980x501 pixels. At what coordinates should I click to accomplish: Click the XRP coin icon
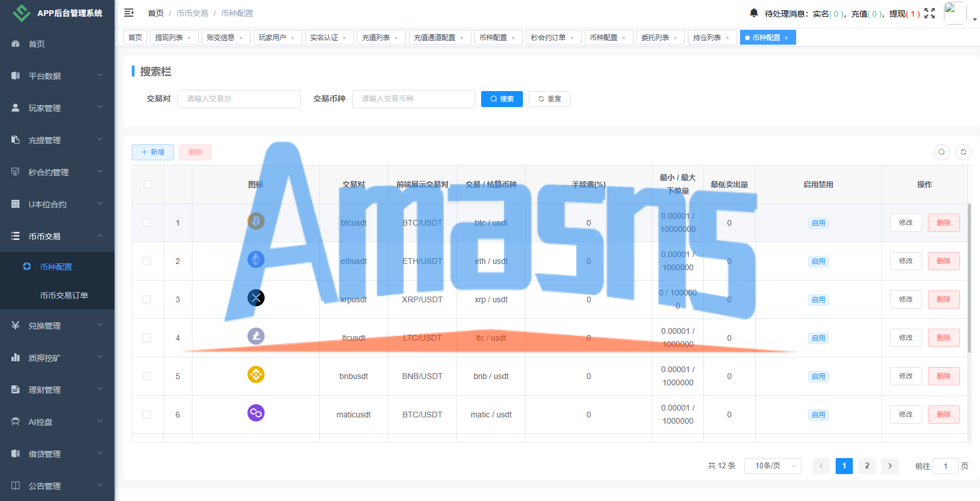(256, 298)
